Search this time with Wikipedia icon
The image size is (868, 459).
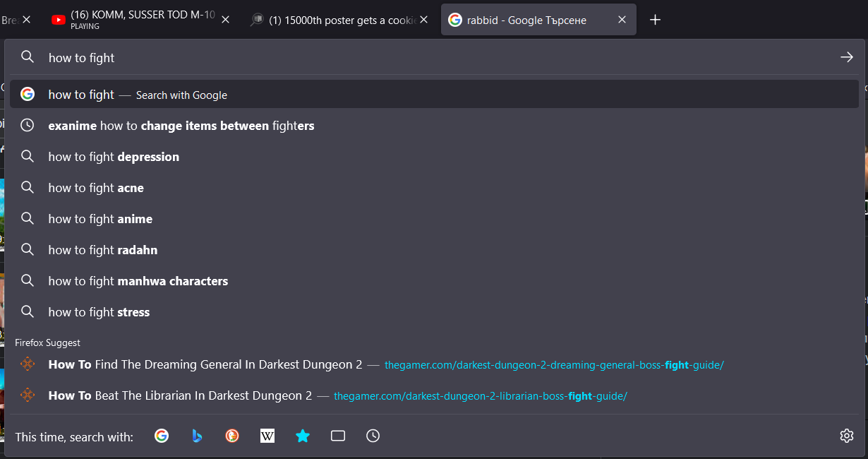pyautogui.click(x=267, y=436)
